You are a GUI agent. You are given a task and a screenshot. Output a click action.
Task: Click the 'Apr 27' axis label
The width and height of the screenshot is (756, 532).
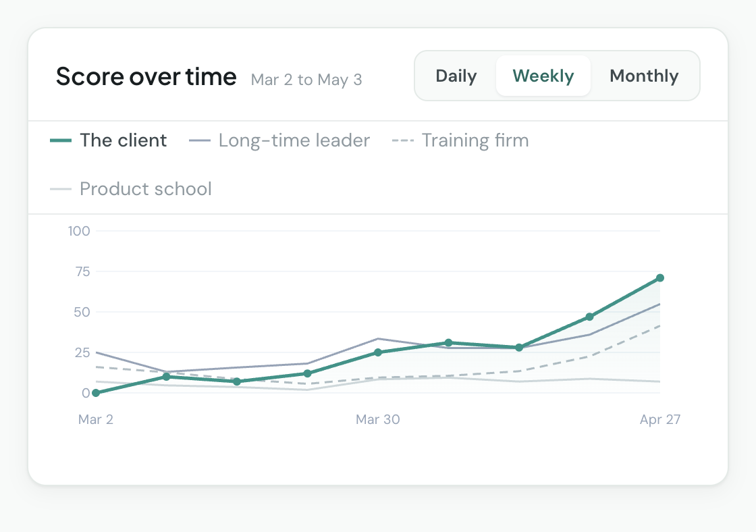[660, 419]
